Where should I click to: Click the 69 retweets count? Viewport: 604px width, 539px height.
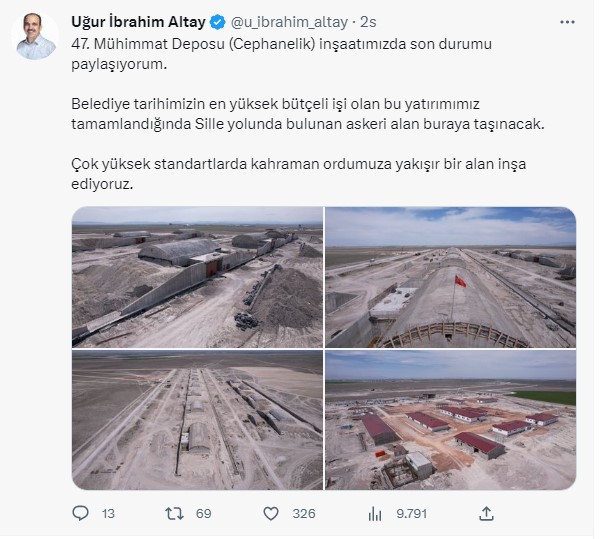tap(203, 514)
